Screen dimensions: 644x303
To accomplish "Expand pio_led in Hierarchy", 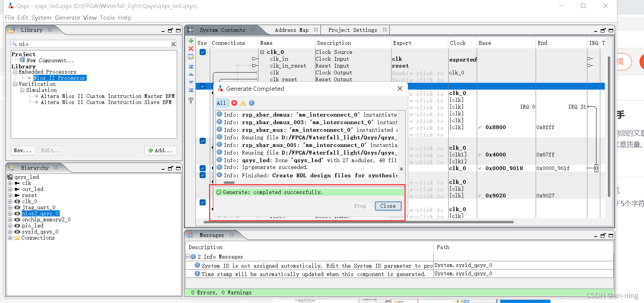I will pos(10,226).
